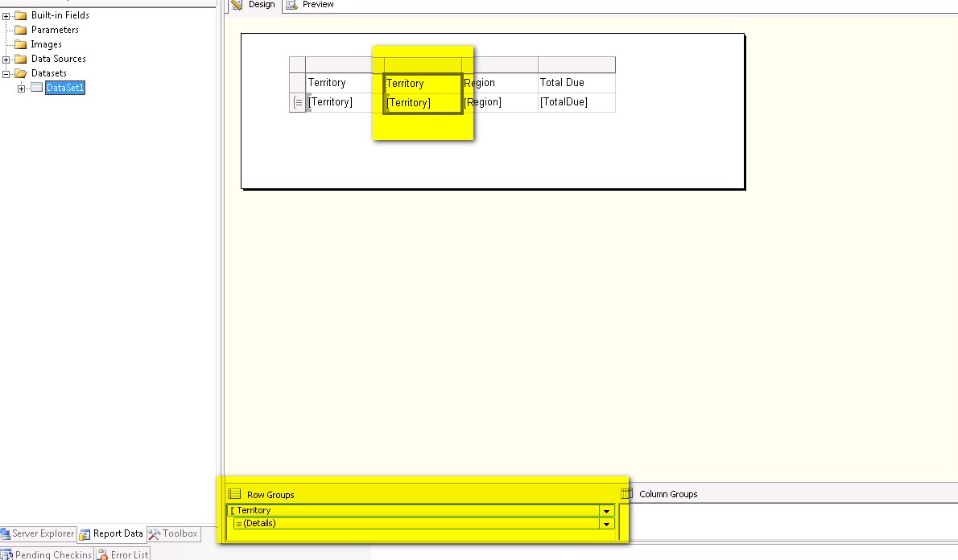The height and width of the screenshot is (560, 958).
Task: Click the Error List icon
Action: point(100,554)
